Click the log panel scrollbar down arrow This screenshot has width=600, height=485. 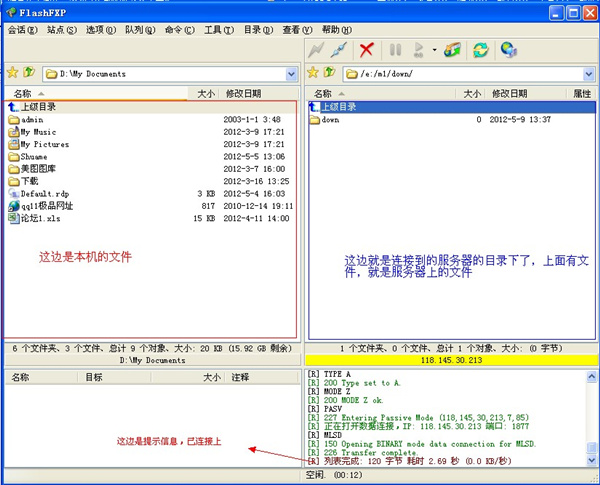(592, 460)
